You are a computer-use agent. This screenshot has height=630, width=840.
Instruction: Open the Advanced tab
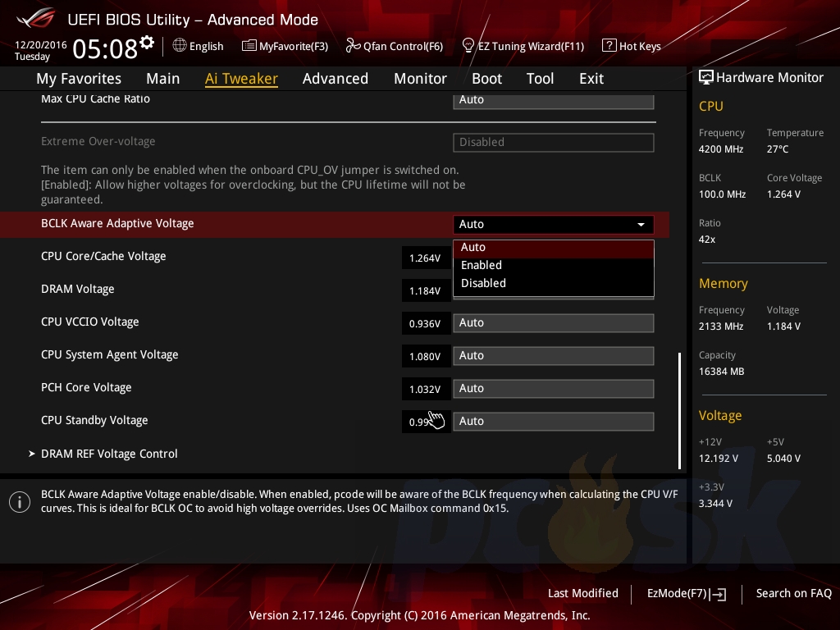[x=336, y=79]
